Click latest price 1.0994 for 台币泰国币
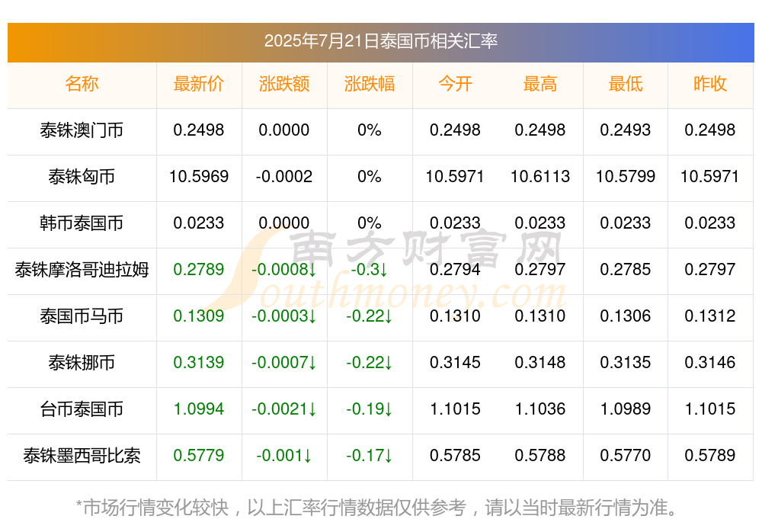Viewport: 762px width, 532px height. point(199,409)
